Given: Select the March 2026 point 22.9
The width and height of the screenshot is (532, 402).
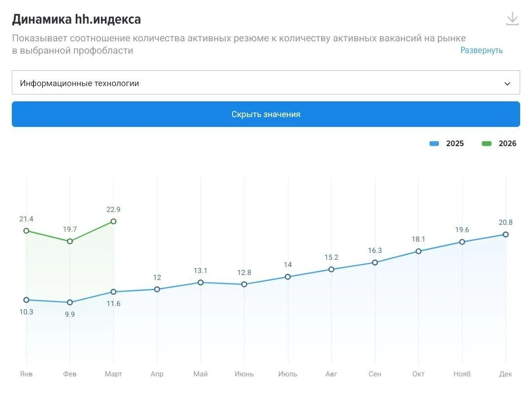Looking at the screenshot, I should [x=113, y=221].
